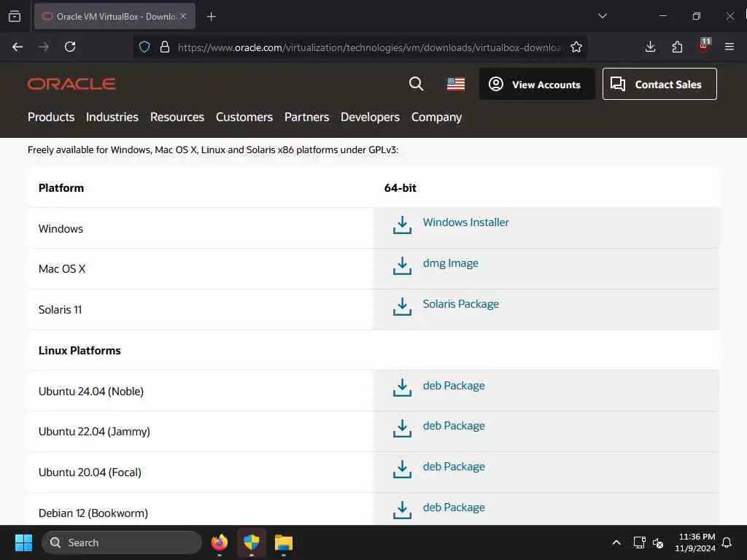Select the Ubuntu 24.04 (Noble) row label
747x560 pixels.
click(x=91, y=392)
